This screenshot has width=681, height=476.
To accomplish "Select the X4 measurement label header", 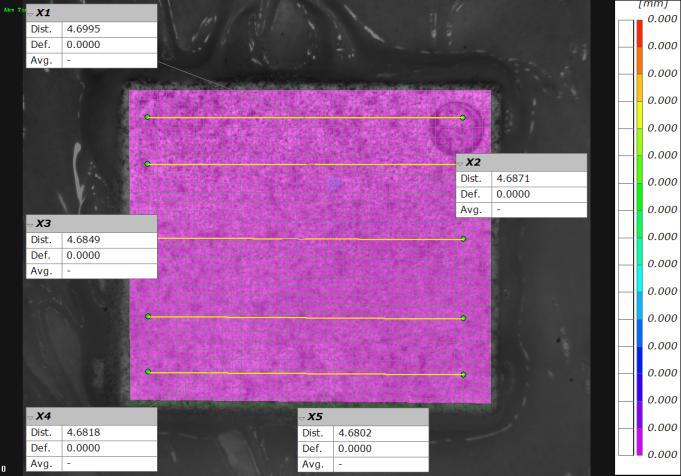I will tap(90, 415).
